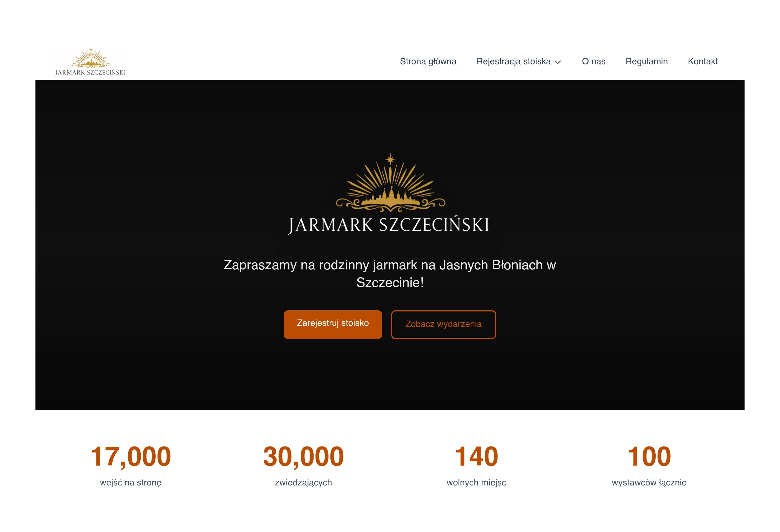Click the Zarejestruj stoisko button
The image size is (780, 532).
tap(333, 324)
